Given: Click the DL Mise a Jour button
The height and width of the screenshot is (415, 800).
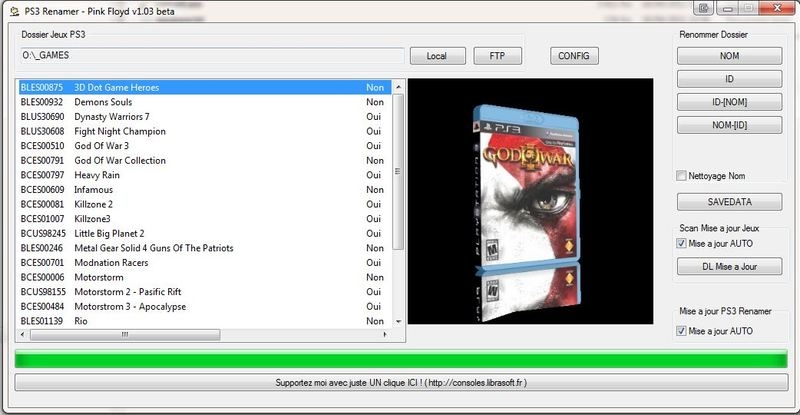Looking at the screenshot, I should click(730, 266).
